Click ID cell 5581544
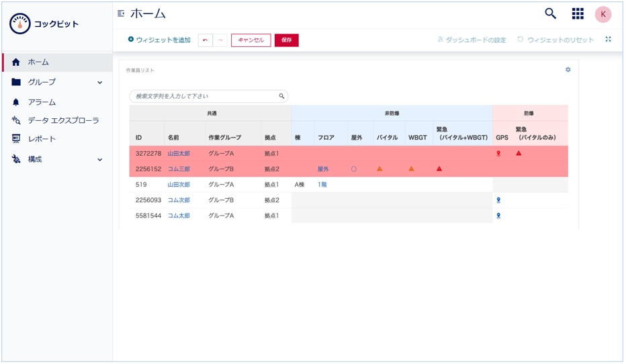 pyautogui.click(x=148, y=216)
